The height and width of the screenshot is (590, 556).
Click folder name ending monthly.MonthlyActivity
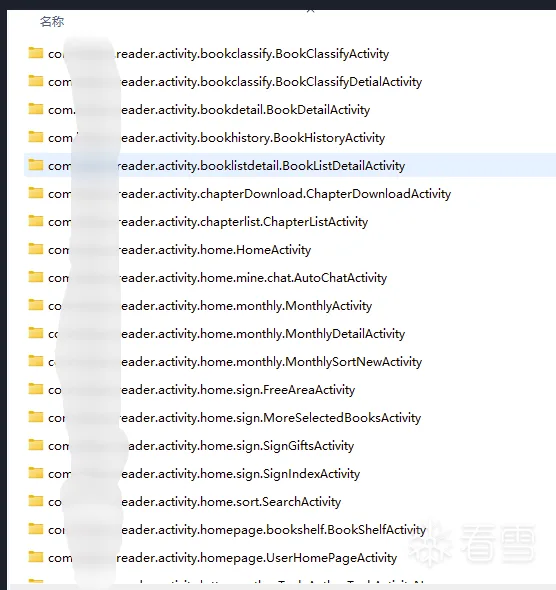click(210, 306)
